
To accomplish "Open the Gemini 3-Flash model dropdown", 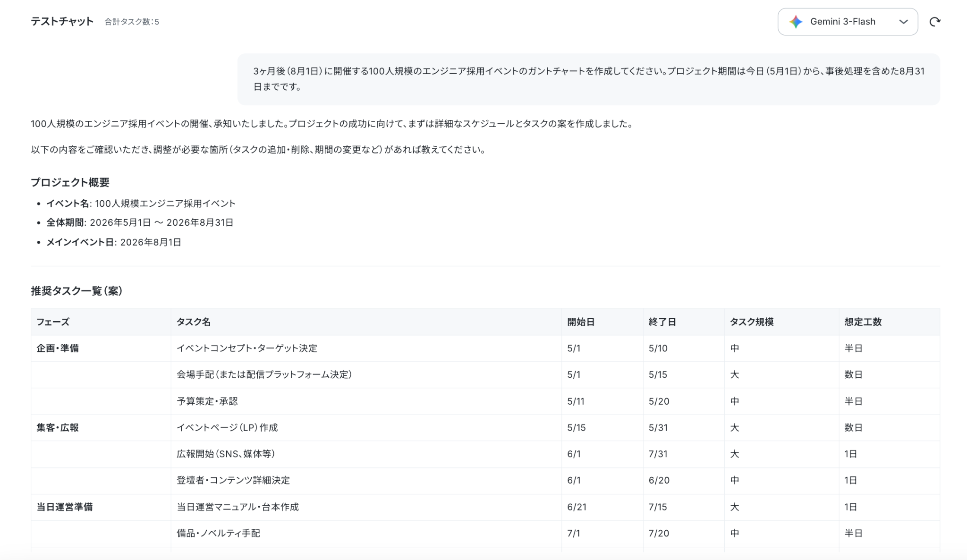I will pyautogui.click(x=848, y=22).
